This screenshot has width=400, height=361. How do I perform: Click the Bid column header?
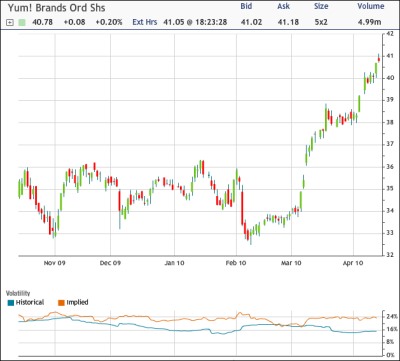point(247,6)
